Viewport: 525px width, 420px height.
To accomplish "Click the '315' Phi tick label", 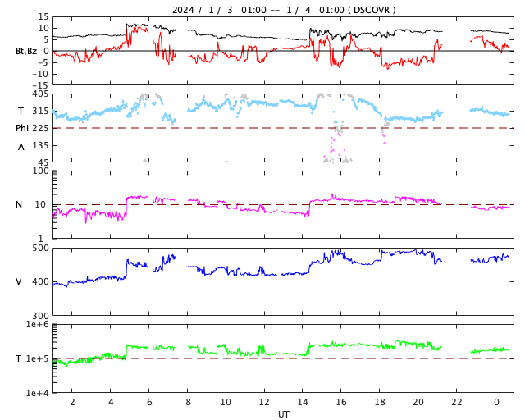I will click(40, 111).
